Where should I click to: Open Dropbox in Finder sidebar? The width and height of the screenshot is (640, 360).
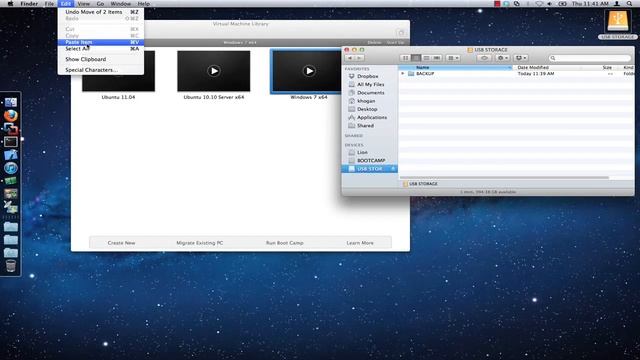(367, 76)
